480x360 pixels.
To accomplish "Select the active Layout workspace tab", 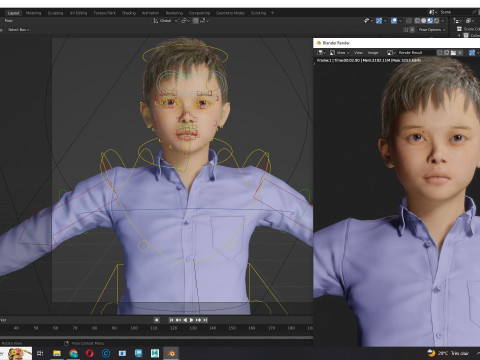I will (13, 13).
